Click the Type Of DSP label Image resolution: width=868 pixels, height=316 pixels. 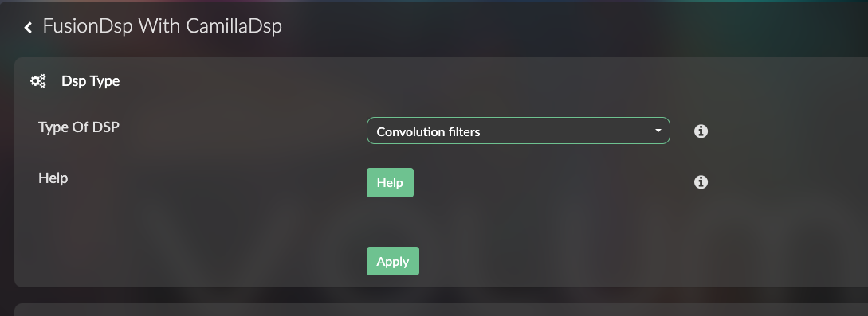click(79, 127)
